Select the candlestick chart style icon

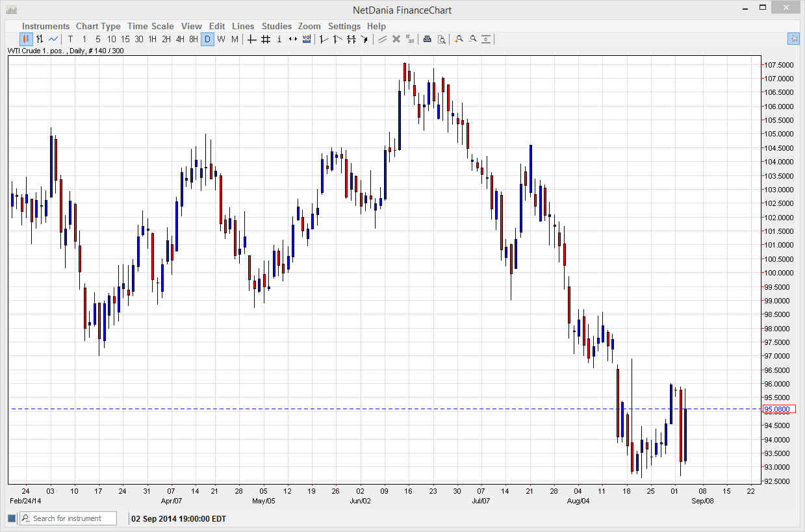click(x=24, y=39)
